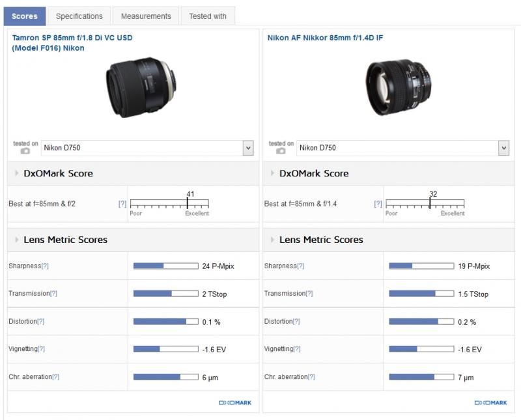Collapse the Tamron DxOMark Score section
Image resolution: width=521 pixels, height=420 pixels.
(x=17, y=173)
